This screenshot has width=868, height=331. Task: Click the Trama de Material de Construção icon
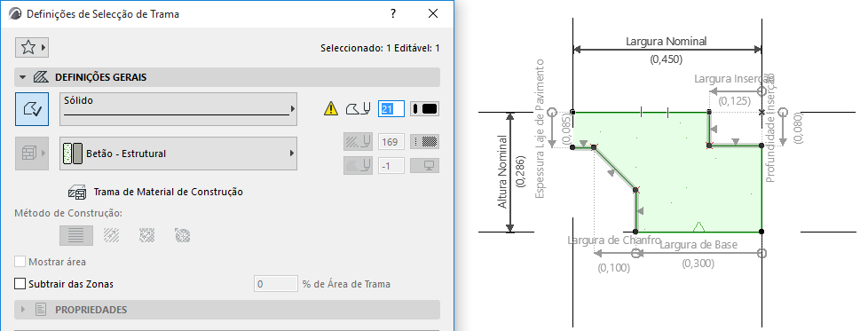[x=77, y=192]
